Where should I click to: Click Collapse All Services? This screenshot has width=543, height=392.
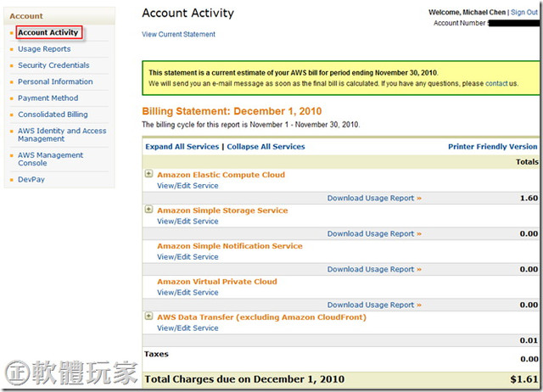pyautogui.click(x=266, y=147)
